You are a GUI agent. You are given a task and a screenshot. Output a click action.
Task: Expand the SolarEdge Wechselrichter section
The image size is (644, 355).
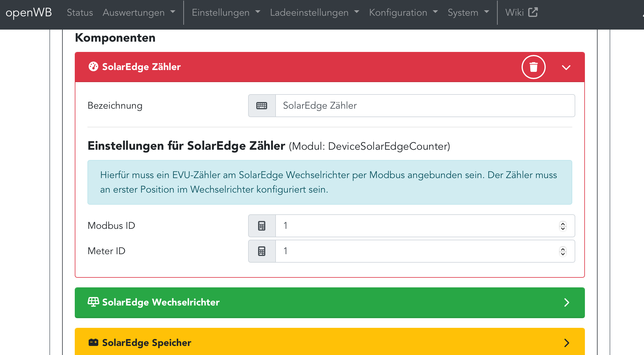tap(567, 302)
